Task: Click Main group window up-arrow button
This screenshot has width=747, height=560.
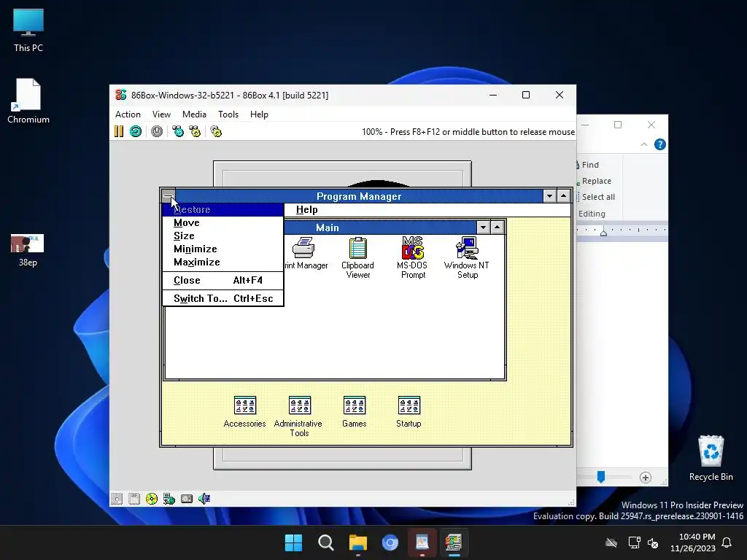Action: (x=497, y=227)
